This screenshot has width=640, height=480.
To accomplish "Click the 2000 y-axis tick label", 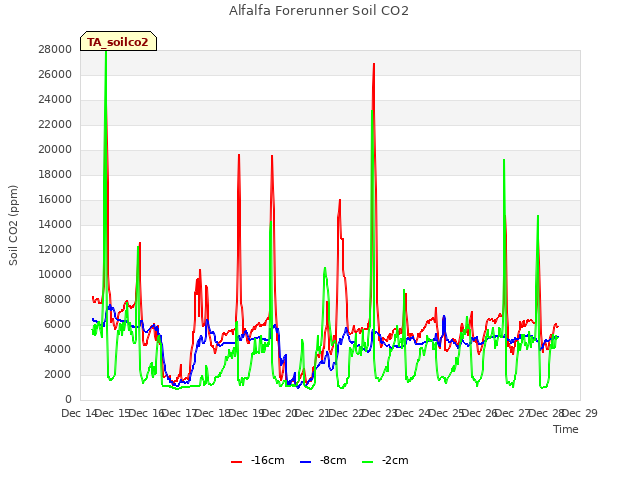I will click(x=58, y=374).
